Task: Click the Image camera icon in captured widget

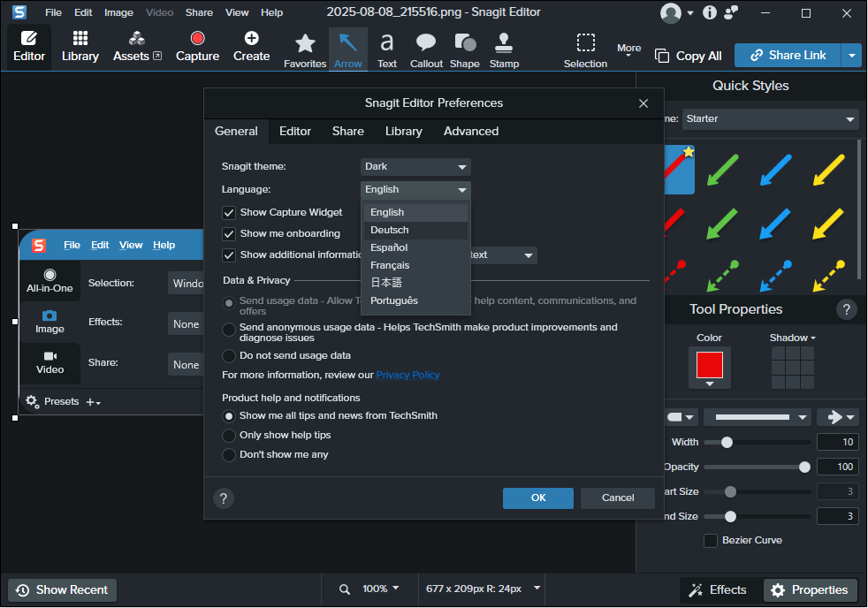Action: click(x=49, y=315)
